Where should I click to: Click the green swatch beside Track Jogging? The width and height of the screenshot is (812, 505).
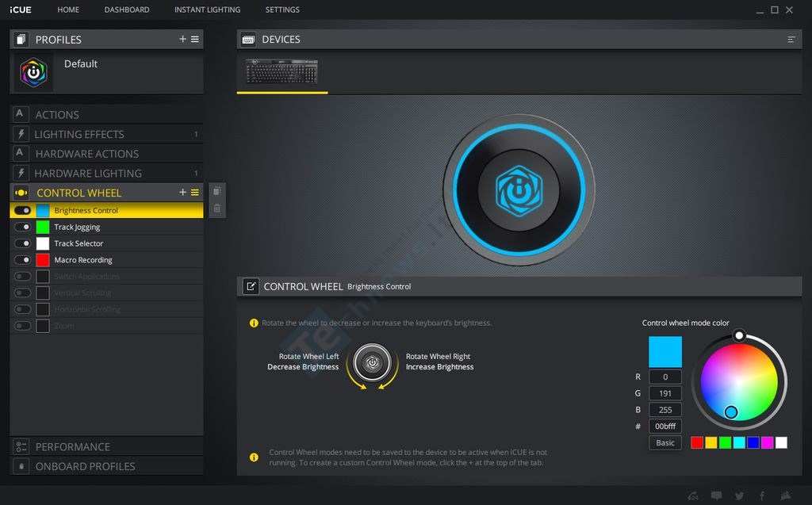point(43,227)
